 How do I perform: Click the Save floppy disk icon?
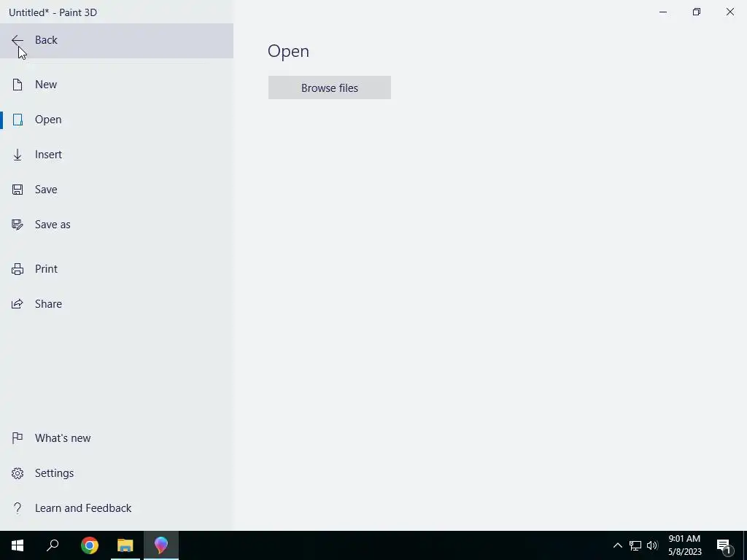18,190
